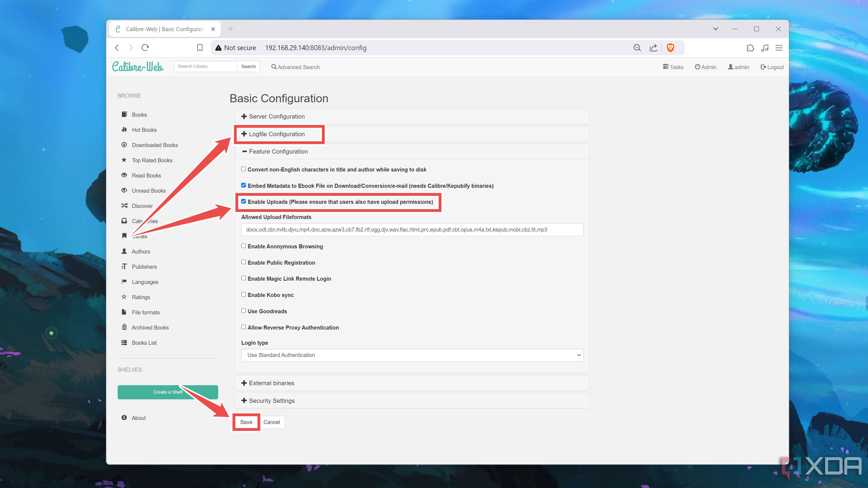Viewport: 868px width, 488px height.
Task: Open Discover shuffle icon
Action: point(124,205)
